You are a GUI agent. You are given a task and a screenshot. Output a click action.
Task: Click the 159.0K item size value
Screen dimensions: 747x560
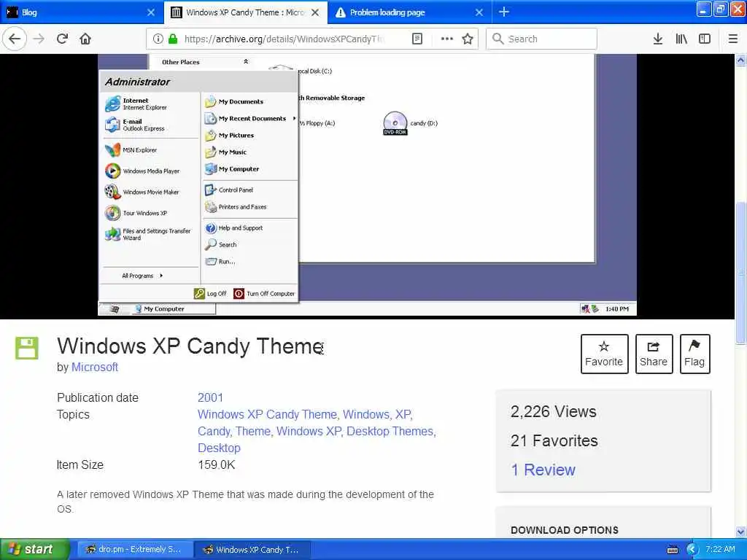coord(216,464)
